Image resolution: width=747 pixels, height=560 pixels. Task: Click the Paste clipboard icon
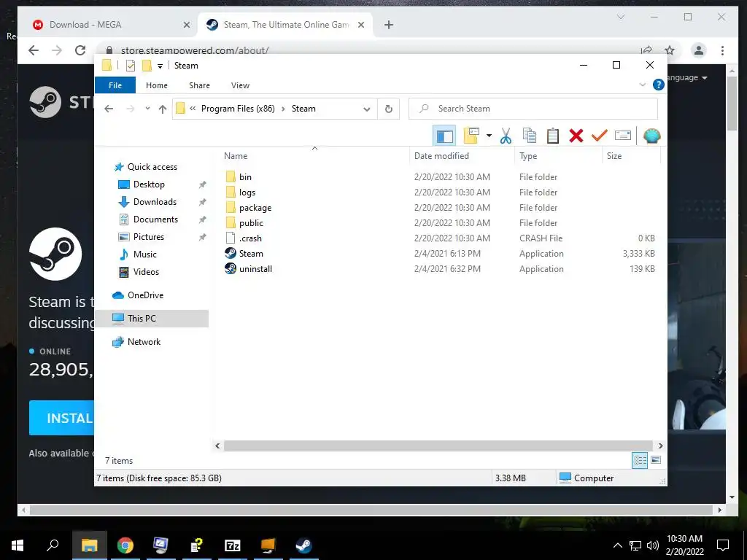[553, 136]
